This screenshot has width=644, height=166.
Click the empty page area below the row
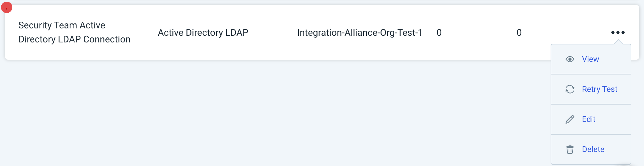pos(267,114)
